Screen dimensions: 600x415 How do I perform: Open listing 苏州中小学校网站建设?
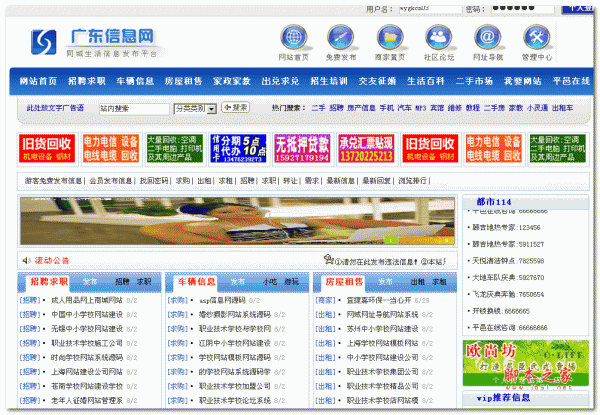[x=382, y=329]
